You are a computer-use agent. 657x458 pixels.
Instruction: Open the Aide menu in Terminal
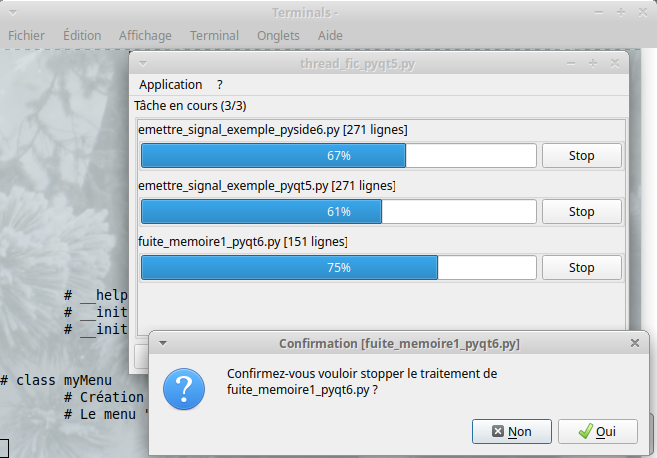pos(330,35)
